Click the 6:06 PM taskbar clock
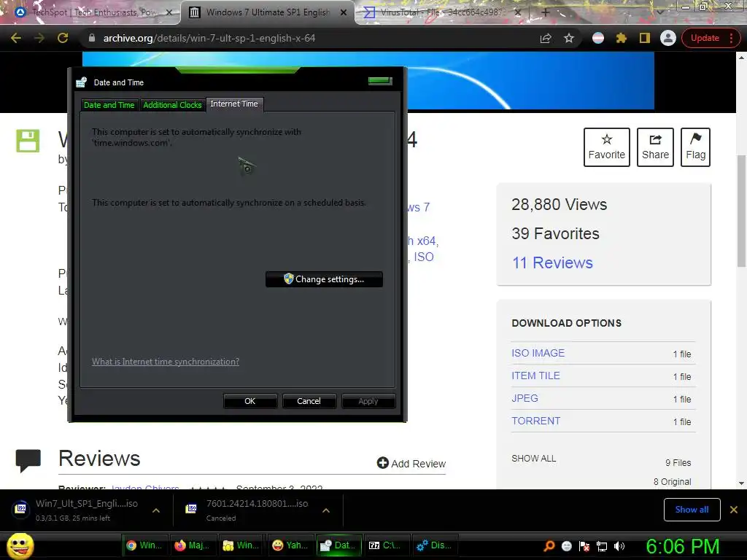Screen dimensions: 747x560 coord(683,546)
